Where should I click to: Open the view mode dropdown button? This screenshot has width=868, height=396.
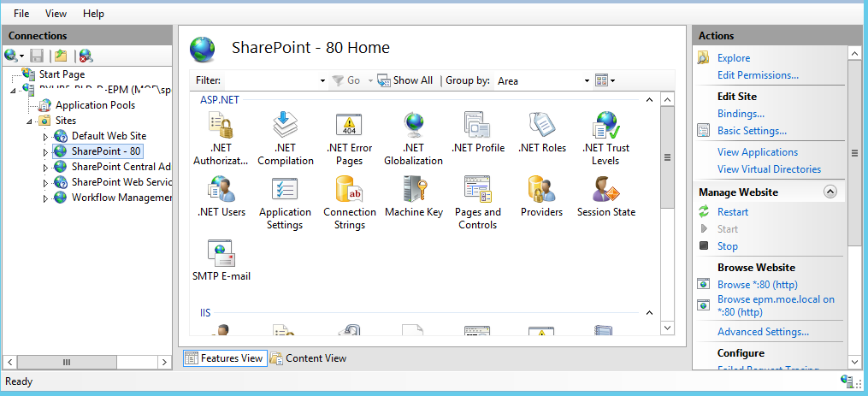pos(605,81)
